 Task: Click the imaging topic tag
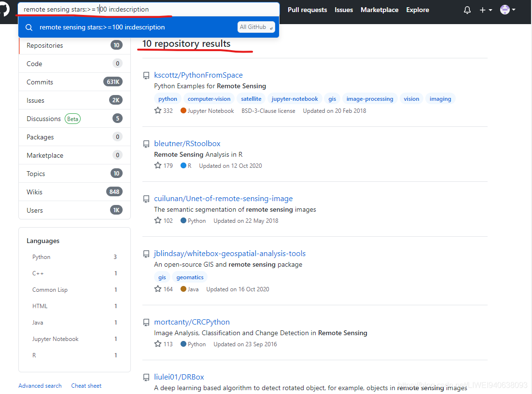[440, 99]
